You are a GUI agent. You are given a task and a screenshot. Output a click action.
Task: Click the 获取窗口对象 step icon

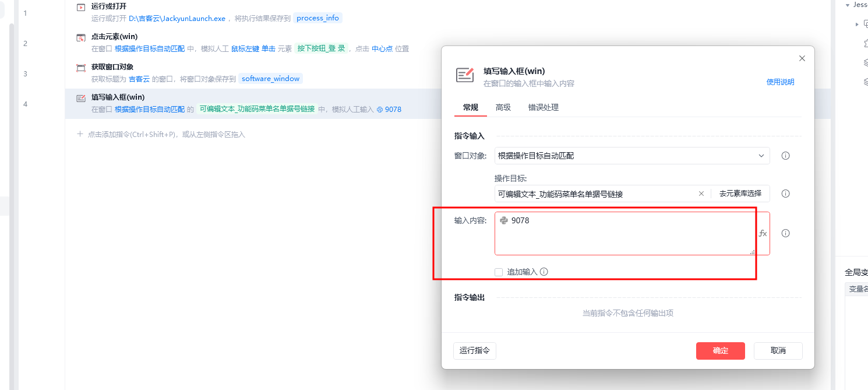click(81, 68)
